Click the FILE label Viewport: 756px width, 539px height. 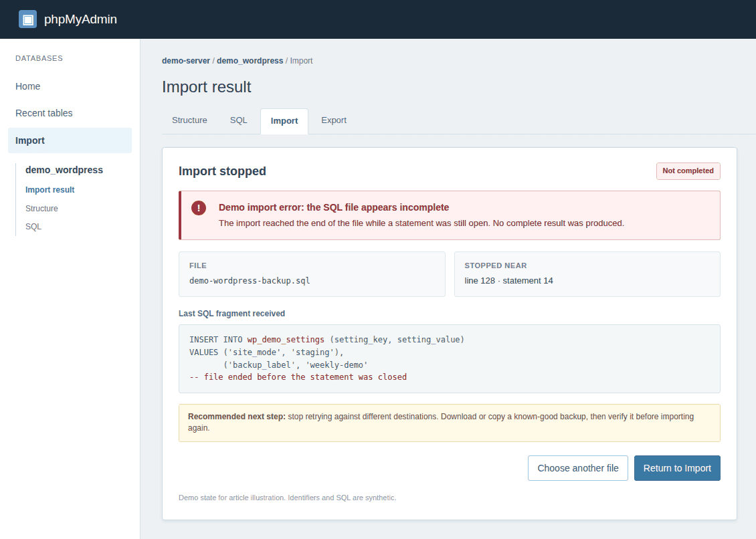click(197, 265)
